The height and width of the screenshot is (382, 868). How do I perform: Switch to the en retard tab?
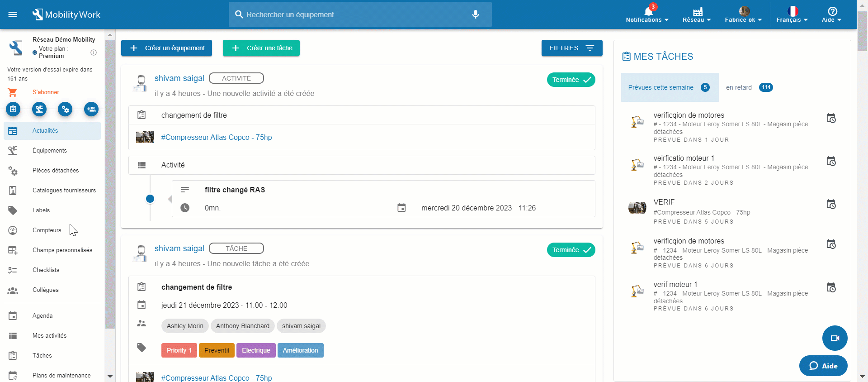point(749,87)
